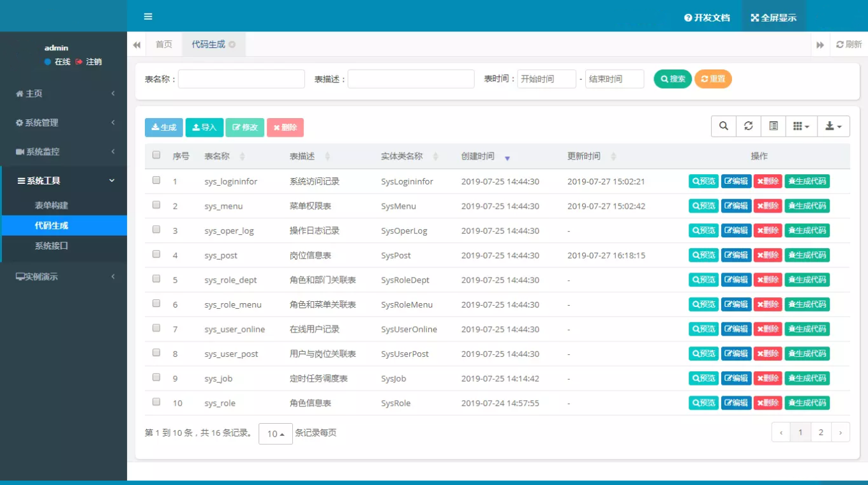Check the sys_logininfor row checkbox

pos(156,180)
